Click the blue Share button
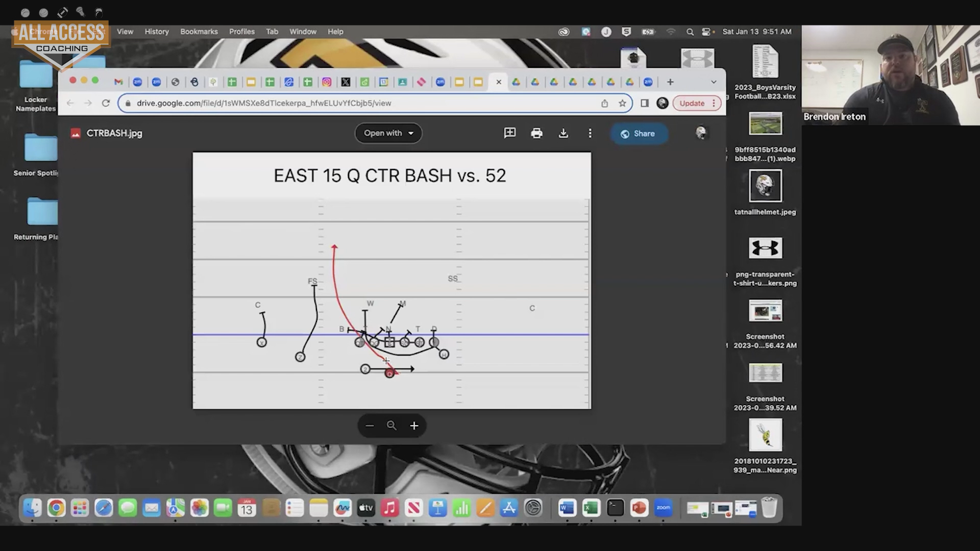 pos(638,134)
